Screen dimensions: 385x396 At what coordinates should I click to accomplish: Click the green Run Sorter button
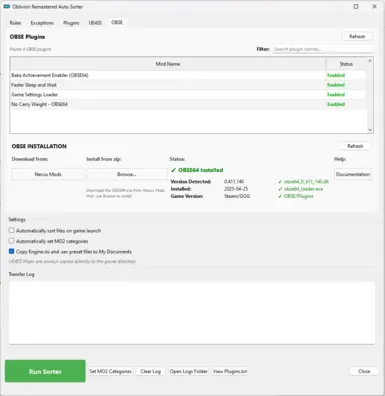click(45, 371)
